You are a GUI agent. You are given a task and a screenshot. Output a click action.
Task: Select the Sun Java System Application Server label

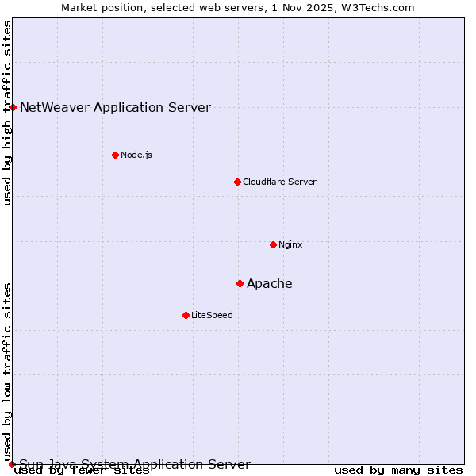click(135, 463)
